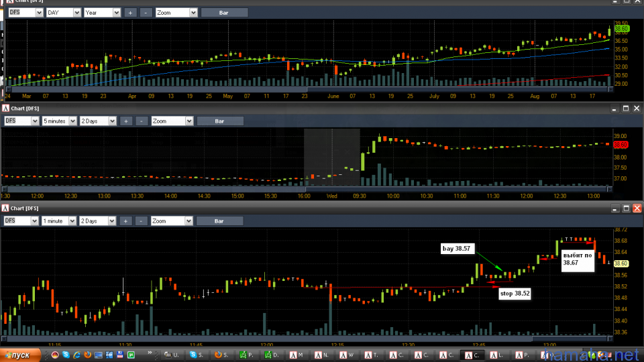Switch to the Skype 'S.' taskbar button
This screenshot has height=362, width=644.
(x=197, y=355)
